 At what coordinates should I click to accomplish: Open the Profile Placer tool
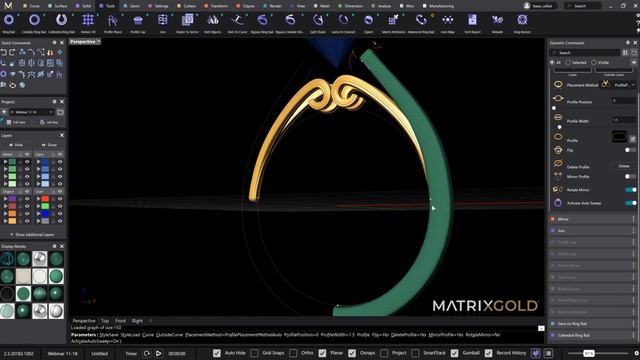point(113,23)
